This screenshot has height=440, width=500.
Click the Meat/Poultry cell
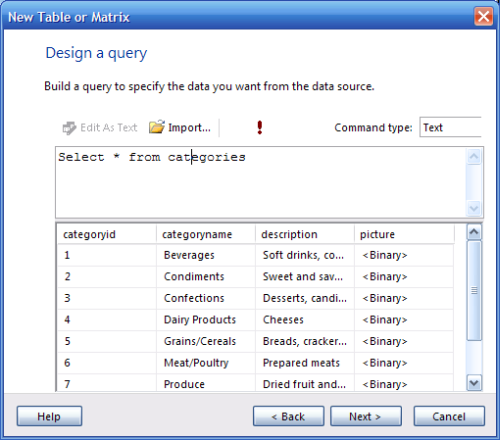click(x=206, y=363)
